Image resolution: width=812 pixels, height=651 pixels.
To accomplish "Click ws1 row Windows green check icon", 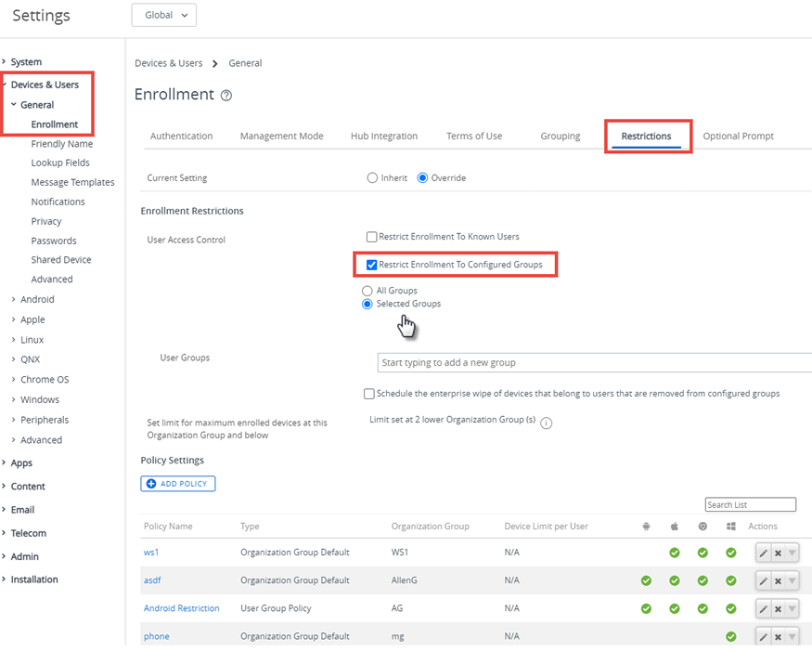I will point(731,553).
